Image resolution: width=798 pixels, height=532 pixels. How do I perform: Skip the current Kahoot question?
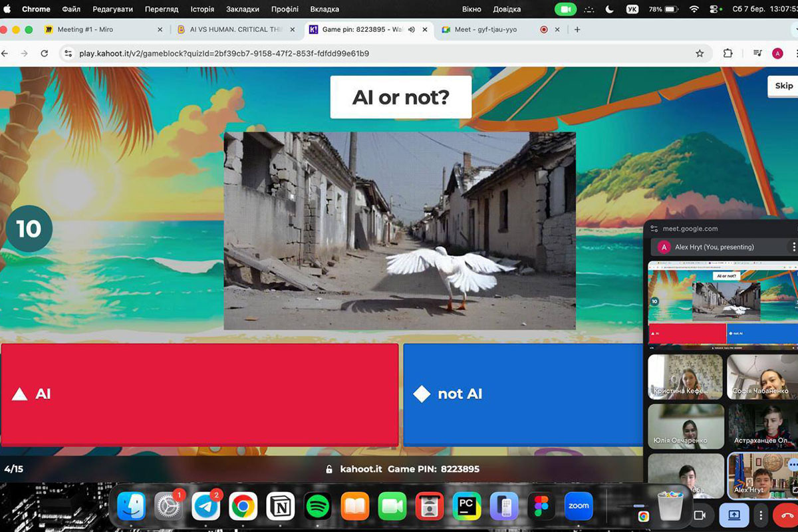tap(783, 86)
